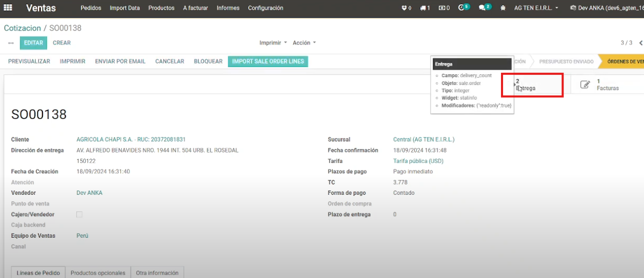Click the money bill icon in top bar

point(443,8)
